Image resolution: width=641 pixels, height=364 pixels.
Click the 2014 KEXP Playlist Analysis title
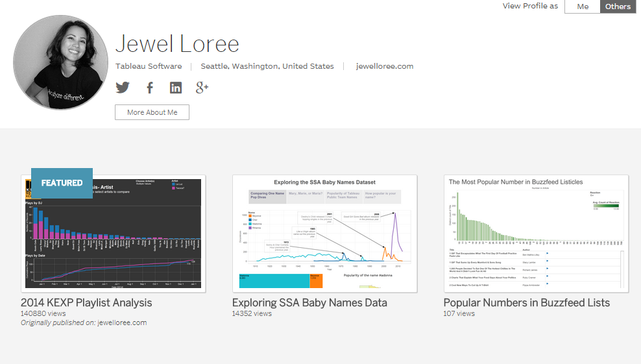pos(86,302)
